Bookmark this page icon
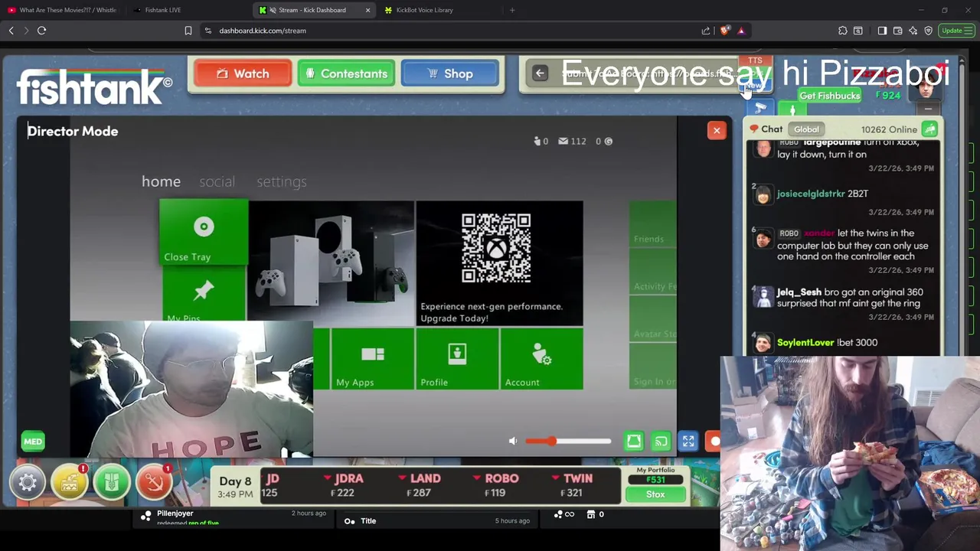980x551 pixels. [x=188, y=31]
